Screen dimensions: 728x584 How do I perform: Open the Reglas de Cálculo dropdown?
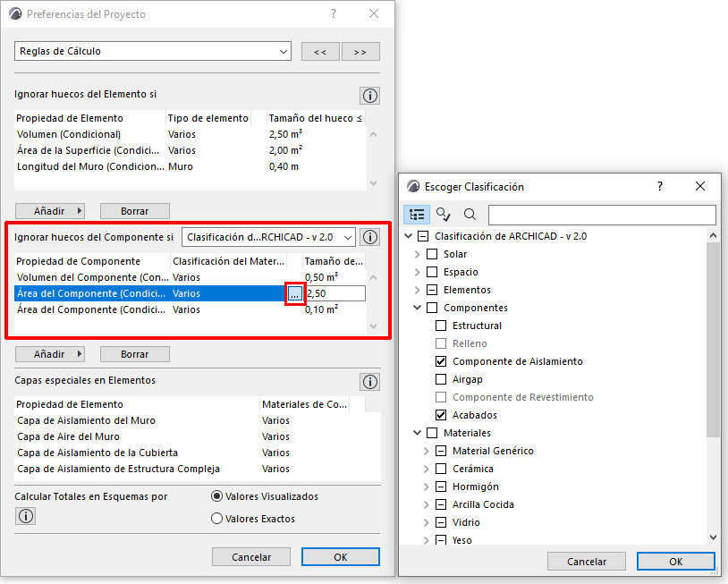(153, 51)
